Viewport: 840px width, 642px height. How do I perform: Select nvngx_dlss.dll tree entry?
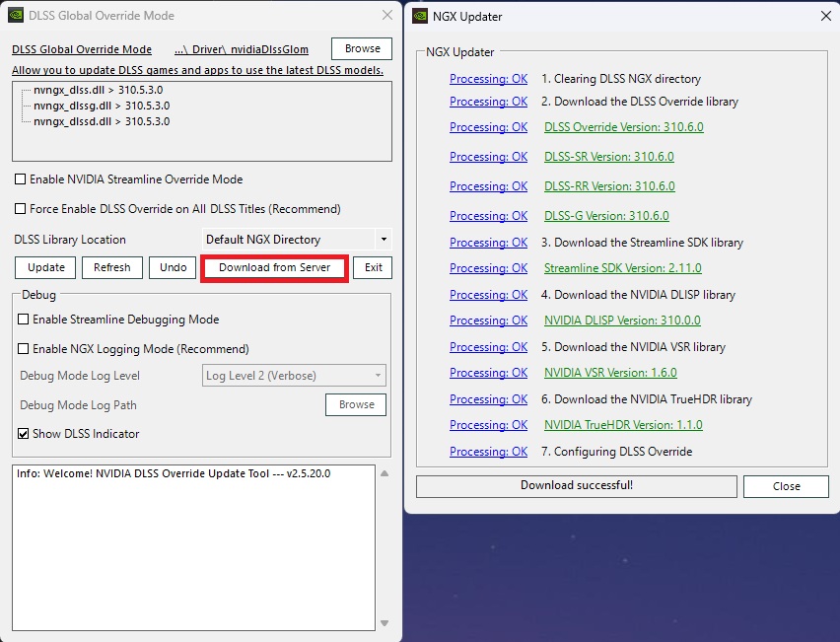coord(98,90)
